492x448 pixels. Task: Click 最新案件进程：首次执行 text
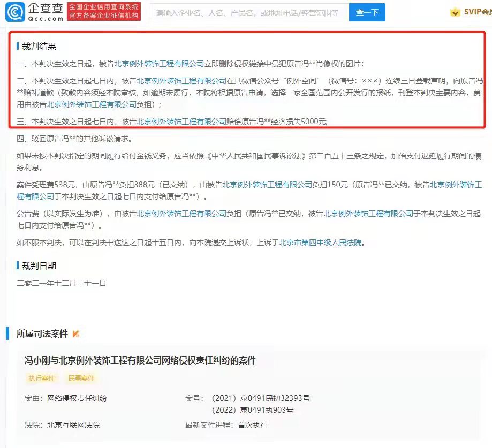[x=226, y=425]
